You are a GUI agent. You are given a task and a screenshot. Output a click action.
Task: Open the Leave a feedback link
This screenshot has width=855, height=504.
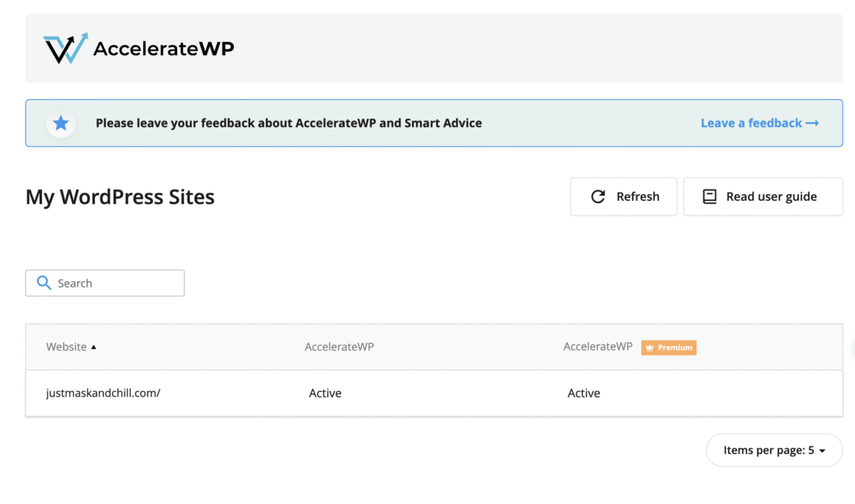(751, 123)
